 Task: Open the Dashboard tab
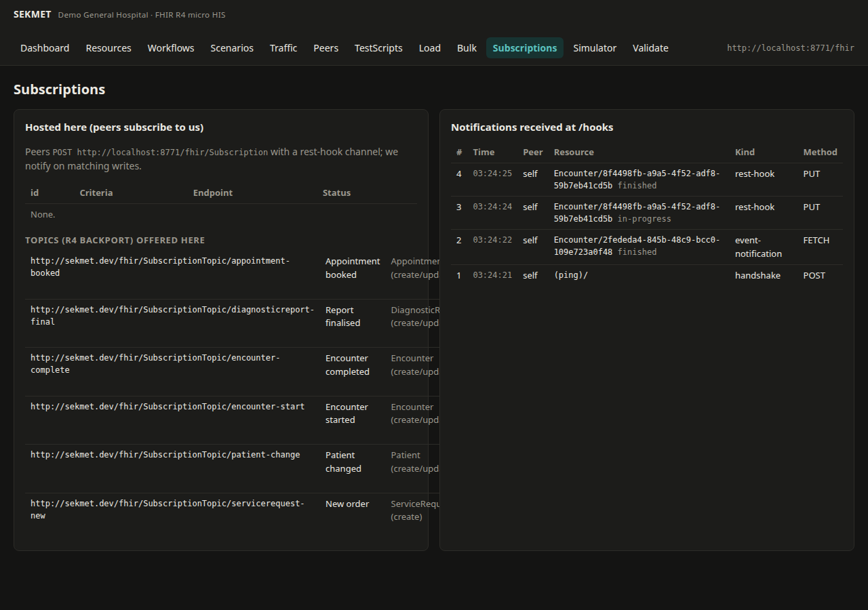45,48
